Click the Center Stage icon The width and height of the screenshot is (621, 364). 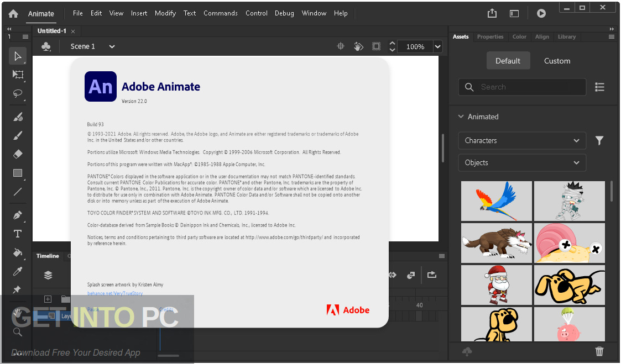[x=340, y=46]
